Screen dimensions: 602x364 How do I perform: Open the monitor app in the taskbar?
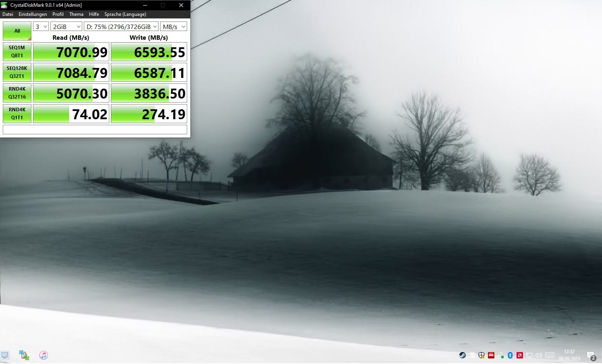[4, 355]
